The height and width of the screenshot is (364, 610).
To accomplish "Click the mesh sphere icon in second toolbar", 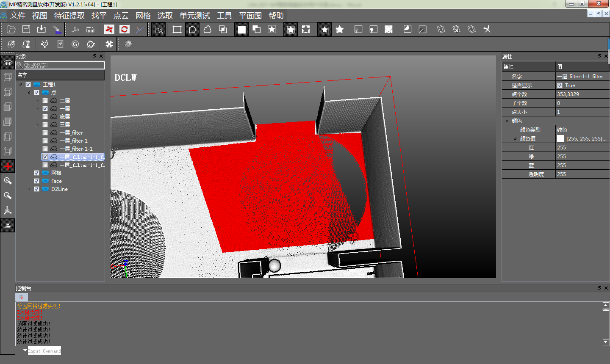I will click(128, 44).
